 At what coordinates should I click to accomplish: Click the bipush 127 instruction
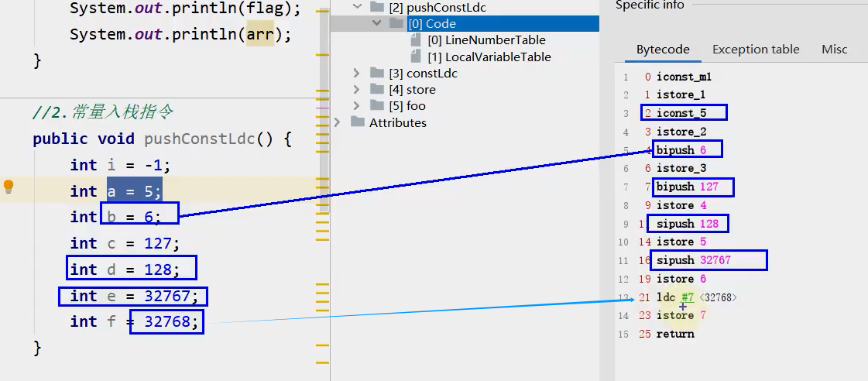click(688, 187)
